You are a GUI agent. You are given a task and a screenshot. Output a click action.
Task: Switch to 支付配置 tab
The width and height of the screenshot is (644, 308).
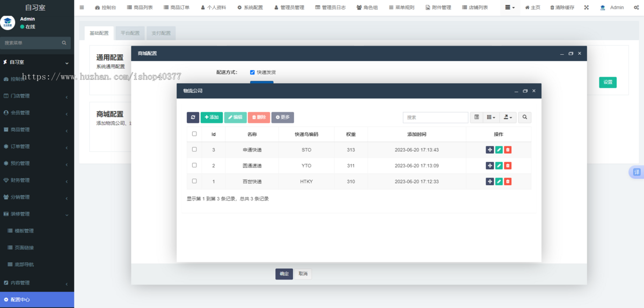161,33
